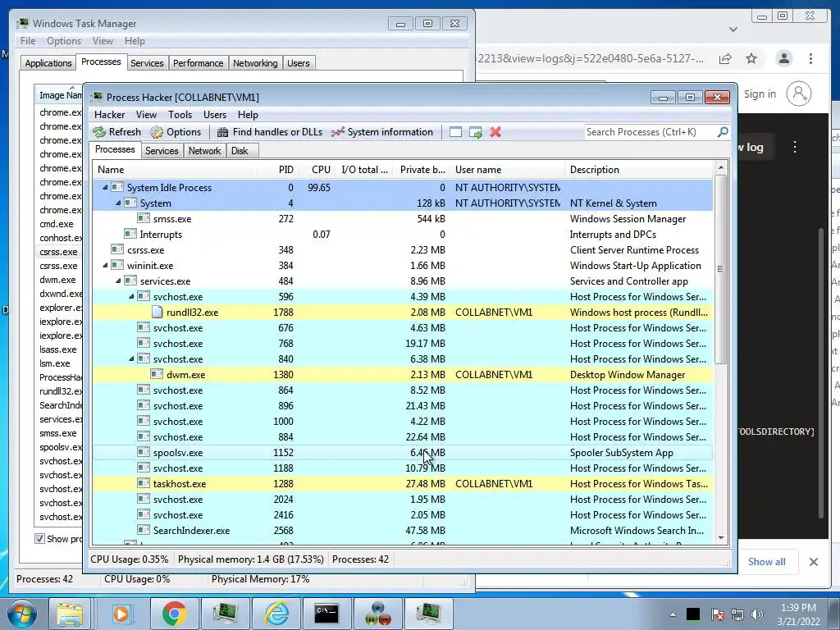Image resolution: width=840 pixels, height=630 pixels.
Task: Select the spoolsv.exe process row
Action: point(402,453)
